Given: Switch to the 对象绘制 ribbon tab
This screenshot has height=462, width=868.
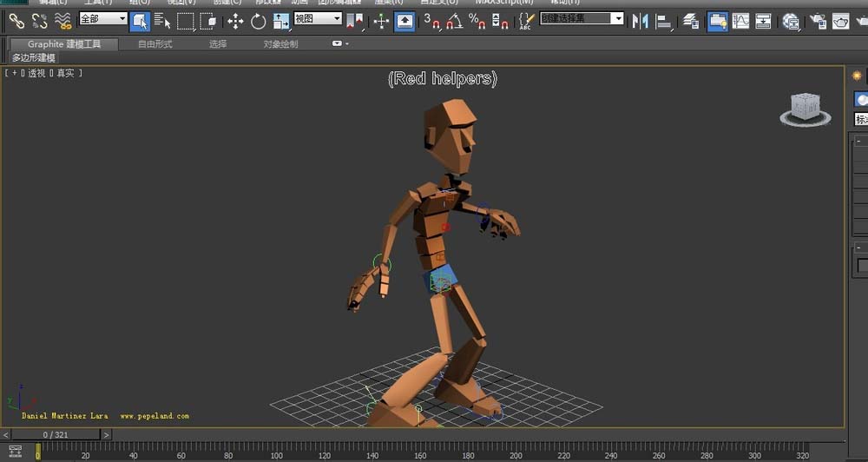Looking at the screenshot, I should pyautogui.click(x=280, y=43).
